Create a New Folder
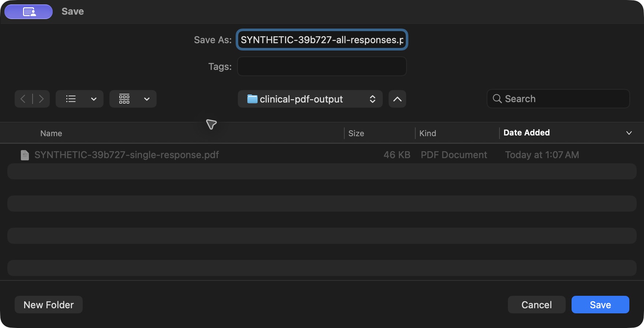 (x=49, y=305)
